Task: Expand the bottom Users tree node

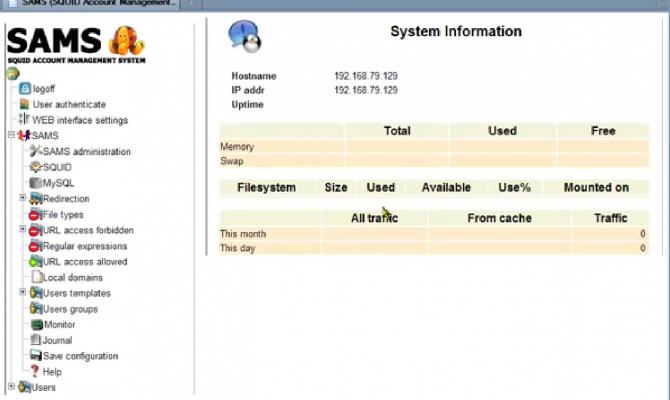Action: tap(11, 386)
